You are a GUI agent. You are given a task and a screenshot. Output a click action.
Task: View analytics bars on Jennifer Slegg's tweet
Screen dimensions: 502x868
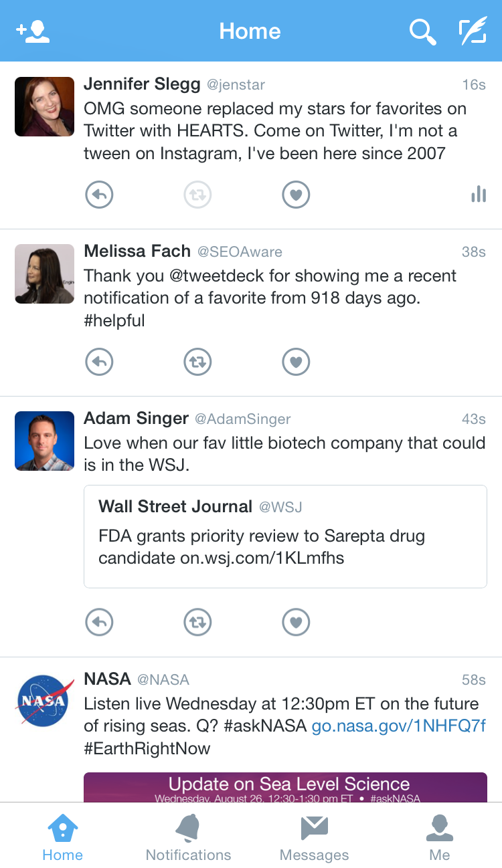click(478, 195)
